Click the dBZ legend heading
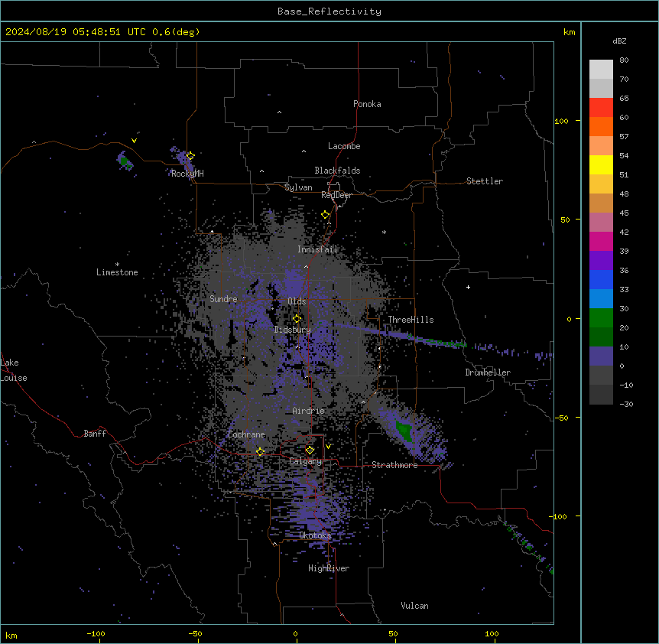Viewport: 659px width, 644px height. click(619, 41)
